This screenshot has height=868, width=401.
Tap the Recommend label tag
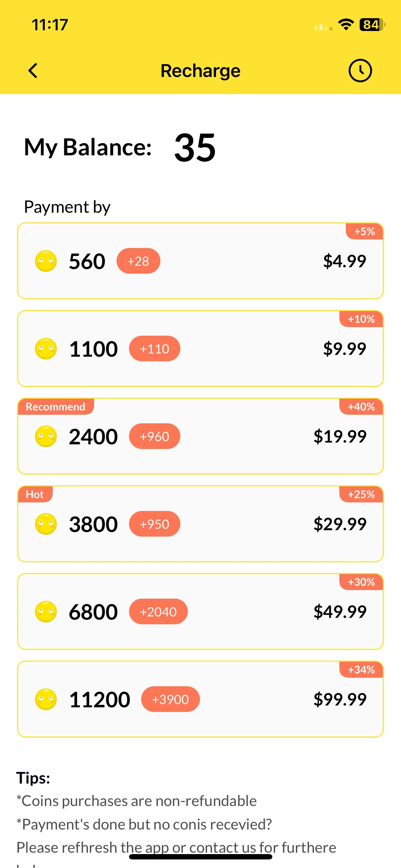point(56,407)
